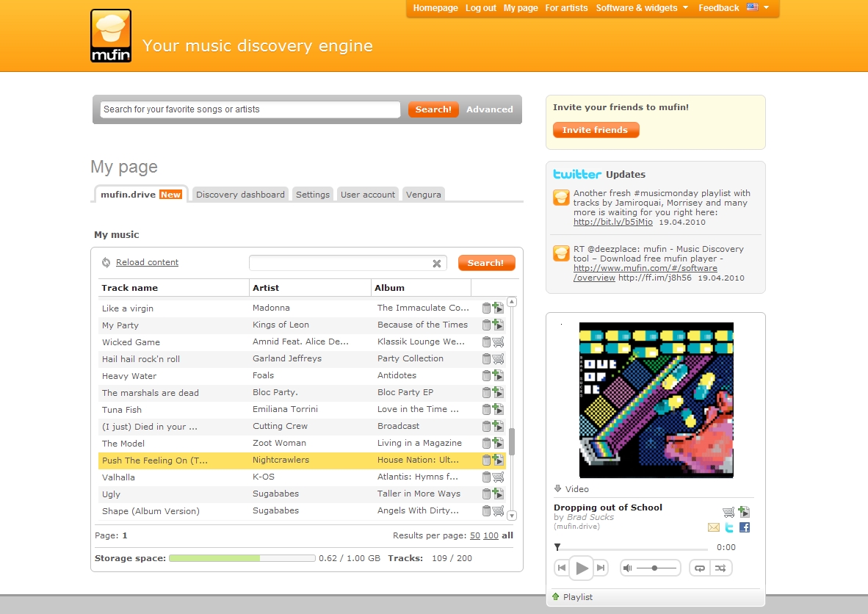Click the Reload content refresh icon
The image size is (868, 614).
pos(106,262)
